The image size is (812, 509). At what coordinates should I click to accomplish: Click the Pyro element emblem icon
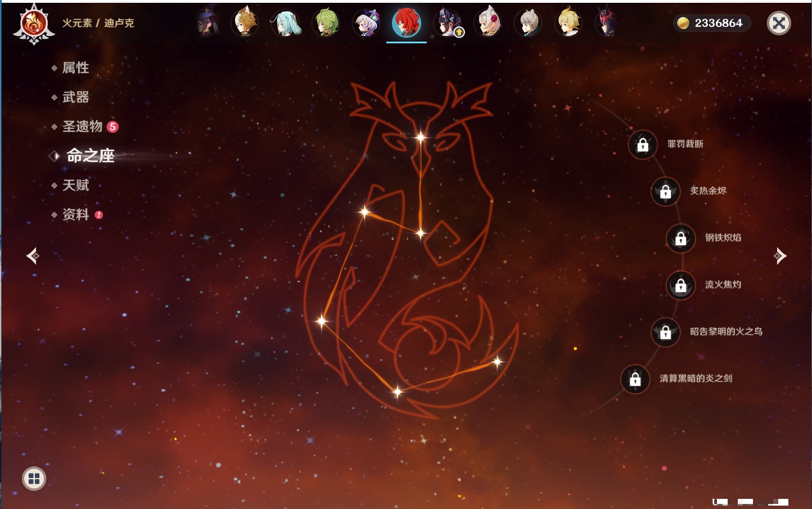pyautogui.click(x=34, y=24)
